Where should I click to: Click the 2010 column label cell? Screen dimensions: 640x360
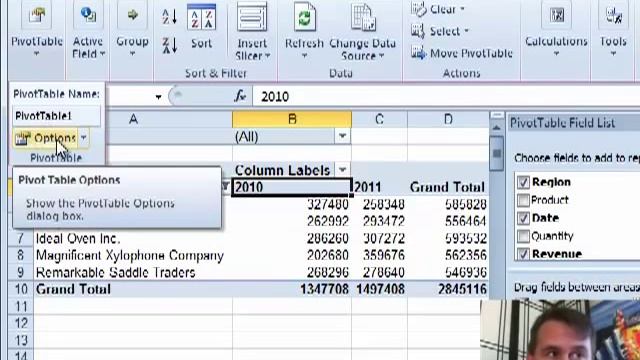[292, 187]
